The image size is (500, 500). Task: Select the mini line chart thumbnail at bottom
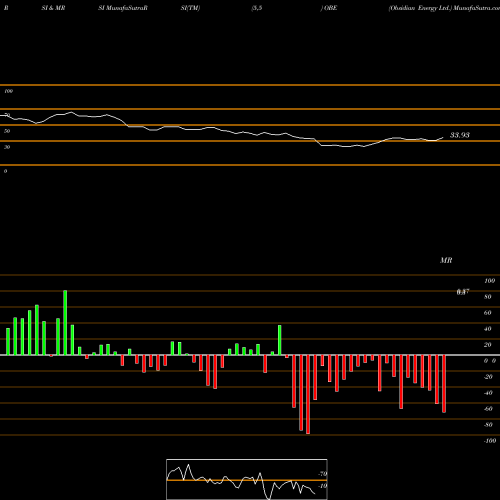click(247, 479)
